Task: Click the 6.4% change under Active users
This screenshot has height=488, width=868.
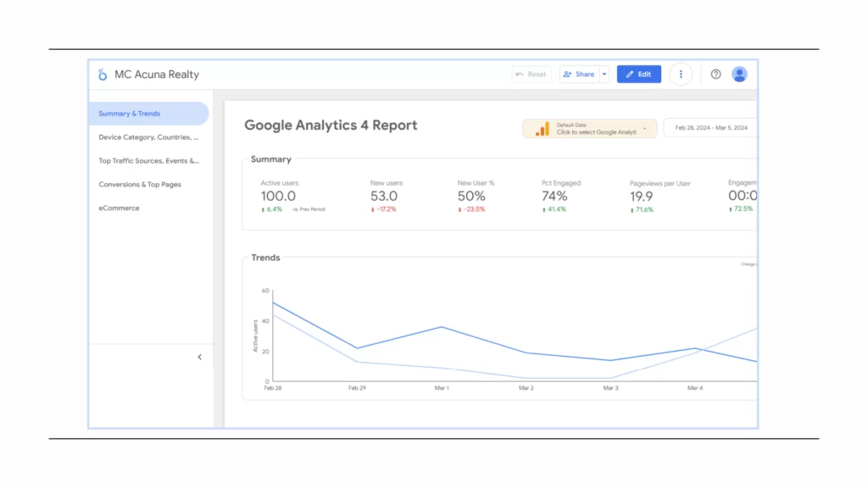Action: pos(271,209)
